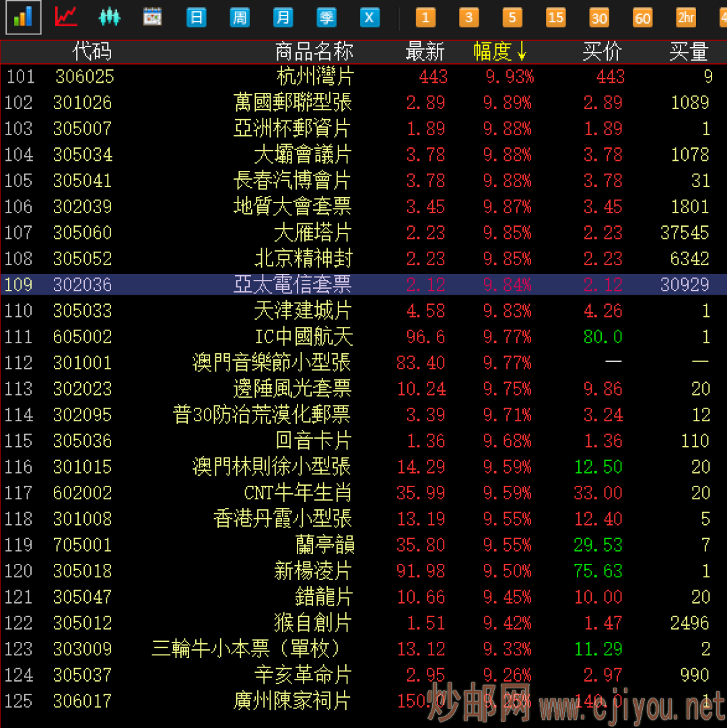This screenshot has height=728, width=727.
Task: Select the quote list icon
Action: (x=22, y=17)
